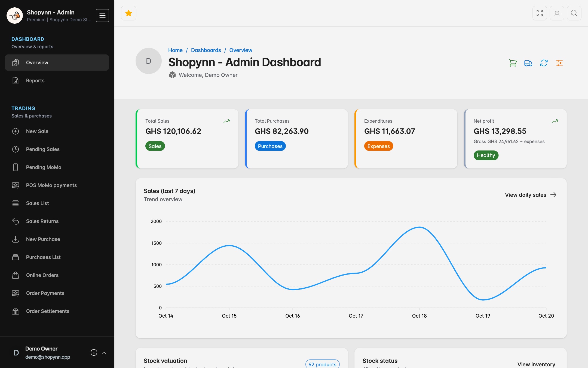Image resolution: width=588 pixels, height=368 pixels.
Task: Click the 62 products badge
Action: (322, 364)
